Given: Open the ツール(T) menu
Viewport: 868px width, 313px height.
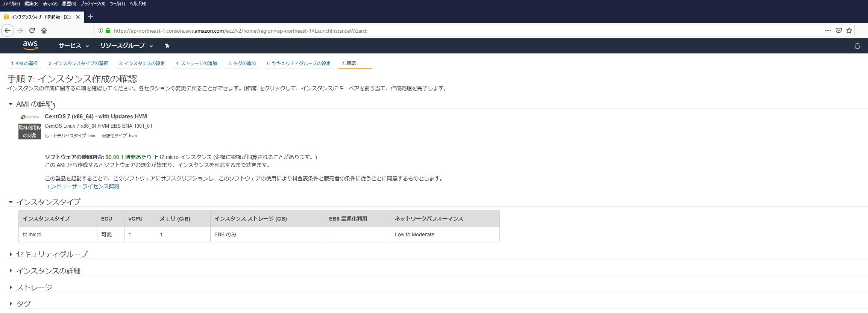Looking at the screenshot, I should (x=117, y=4).
